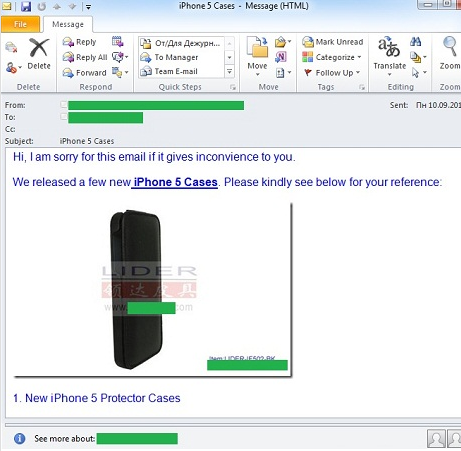Expand the Categorize dropdown

tap(332, 57)
